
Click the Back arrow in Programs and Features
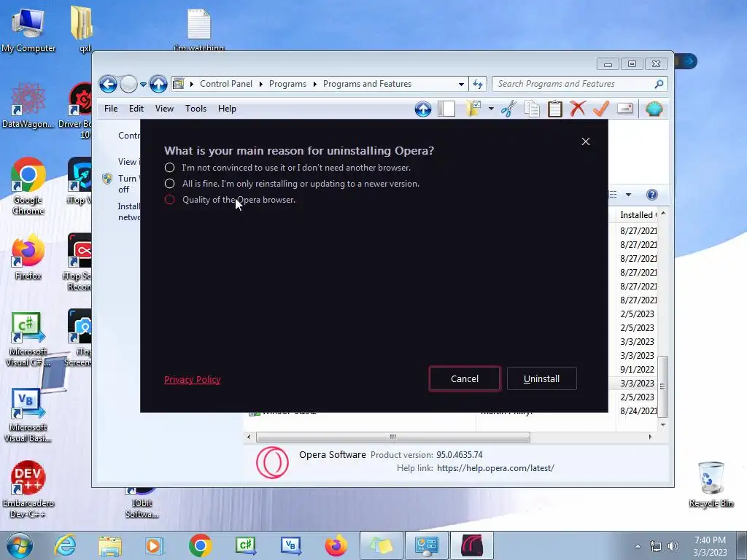[x=108, y=85]
